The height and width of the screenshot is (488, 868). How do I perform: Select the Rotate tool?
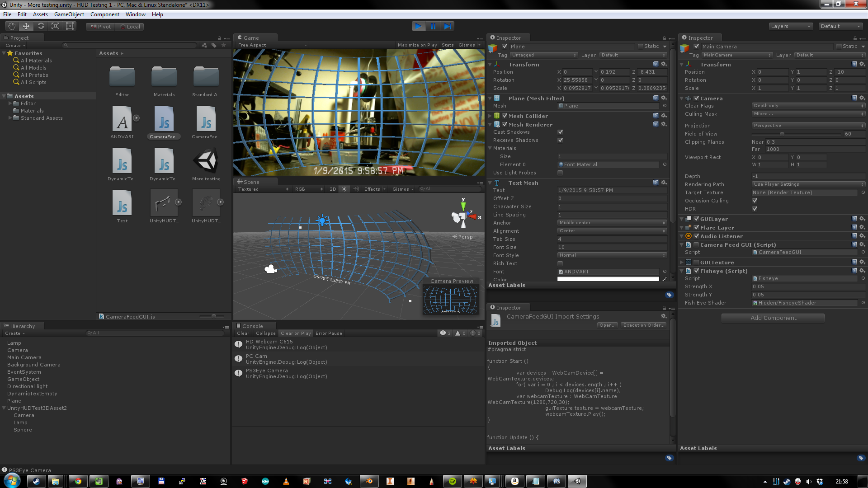(41, 26)
